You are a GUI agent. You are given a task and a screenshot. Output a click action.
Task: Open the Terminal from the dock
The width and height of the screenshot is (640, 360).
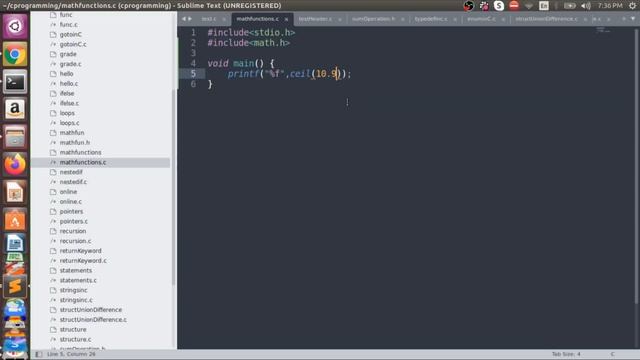tap(15, 82)
